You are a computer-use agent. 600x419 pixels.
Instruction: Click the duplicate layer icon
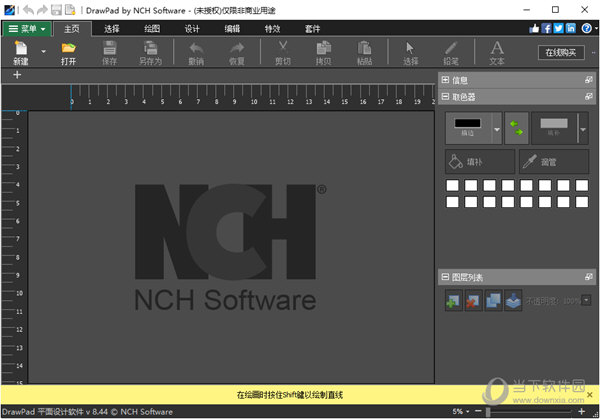[x=493, y=301]
